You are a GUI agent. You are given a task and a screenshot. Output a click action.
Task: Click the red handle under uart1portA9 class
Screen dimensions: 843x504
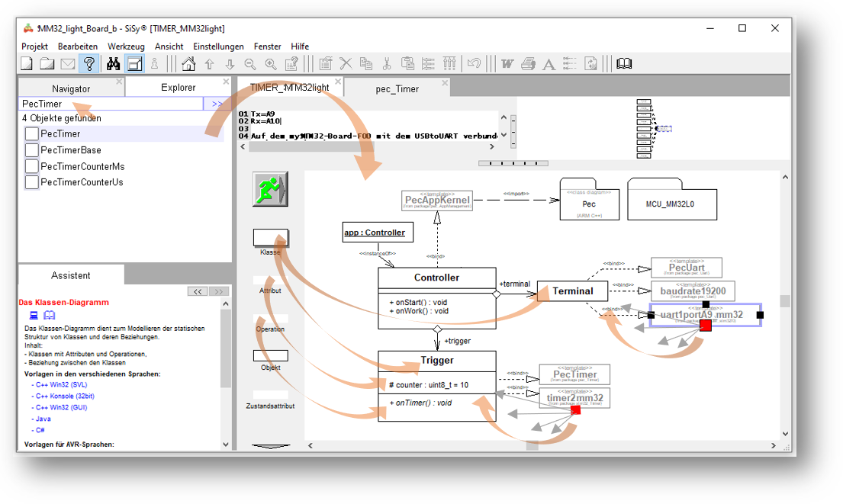[x=706, y=326]
